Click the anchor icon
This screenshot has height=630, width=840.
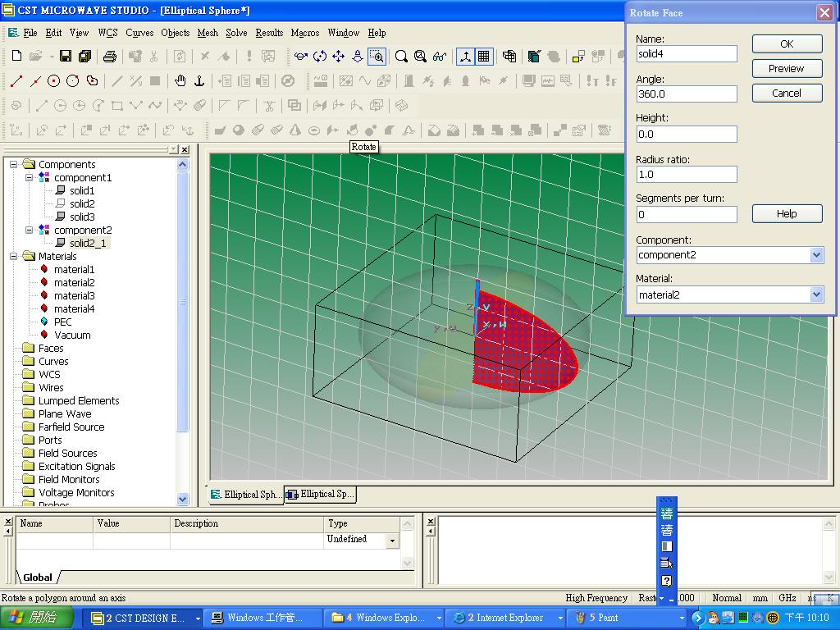coord(199,81)
